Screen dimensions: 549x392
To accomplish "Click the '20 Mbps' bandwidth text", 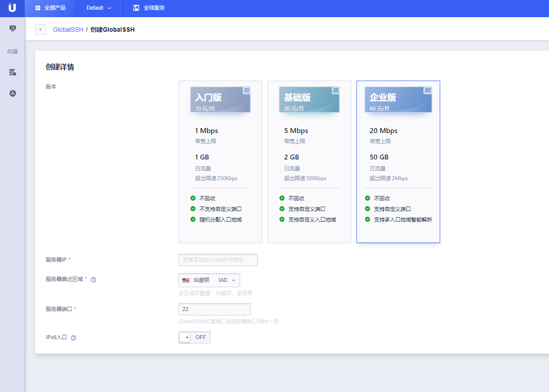I will pos(384,131).
